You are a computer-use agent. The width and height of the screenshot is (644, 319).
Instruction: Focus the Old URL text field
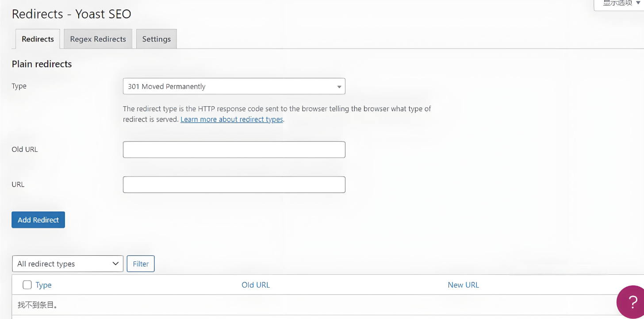click(234, 150)
